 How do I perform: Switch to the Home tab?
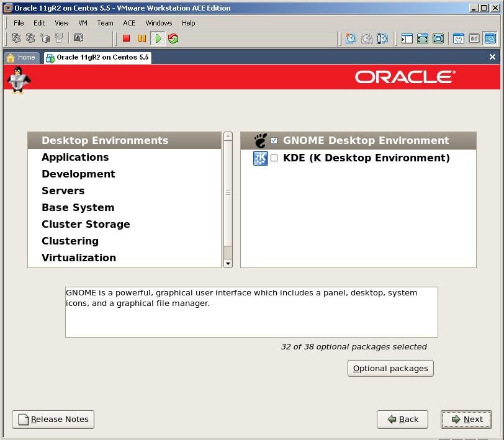[22, 58]
